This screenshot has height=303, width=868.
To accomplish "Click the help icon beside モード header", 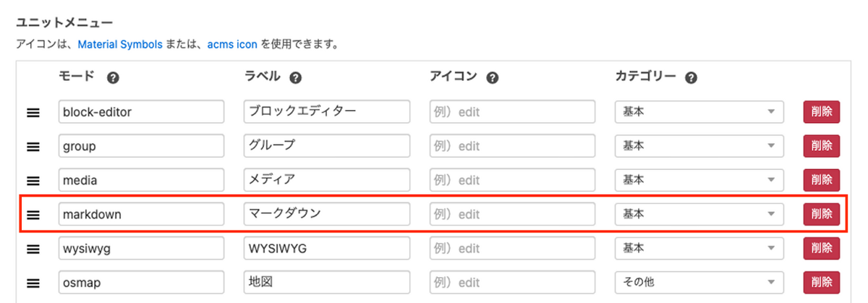I will [112, 78].
